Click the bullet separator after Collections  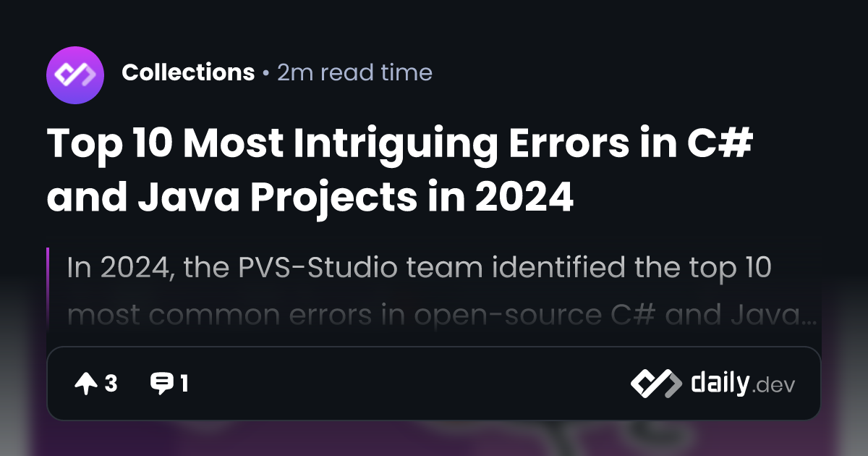click(x=266, y=73)
